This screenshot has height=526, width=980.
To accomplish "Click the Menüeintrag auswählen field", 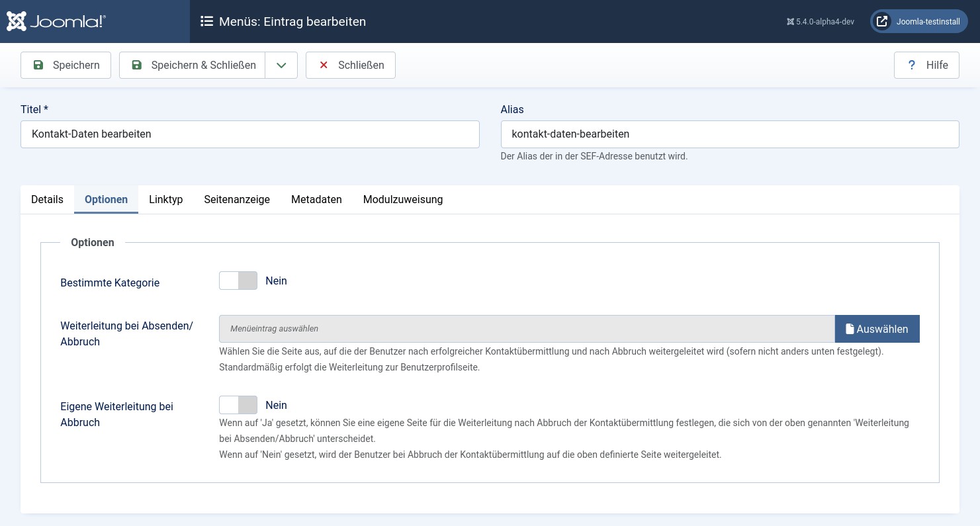I will coord(526,329).
